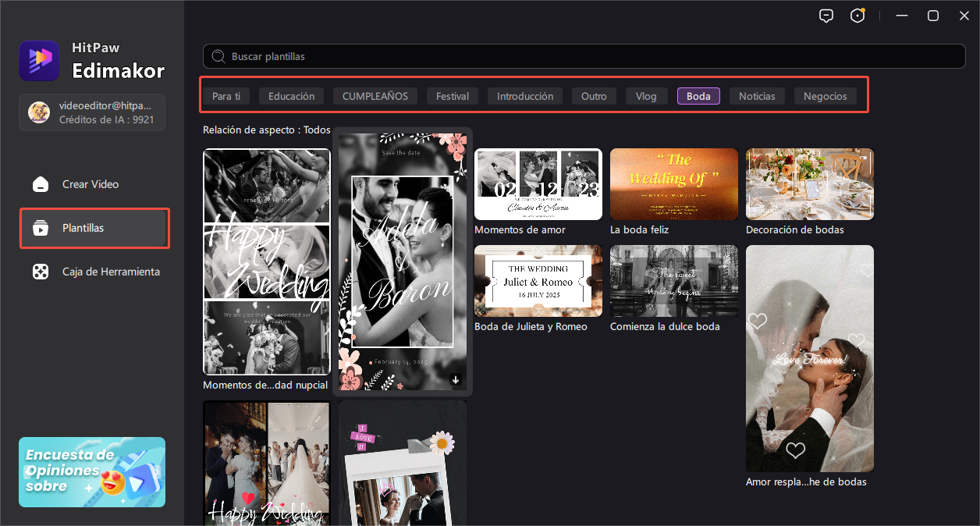Click the download arrow on Adela & Baron template
980x526 pixels.
point(456,380)
